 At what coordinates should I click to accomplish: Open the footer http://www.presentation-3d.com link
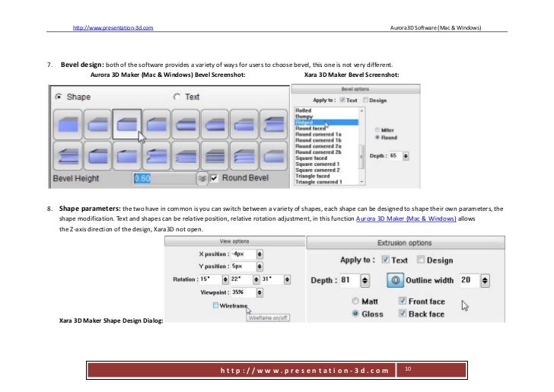point(304,371)
